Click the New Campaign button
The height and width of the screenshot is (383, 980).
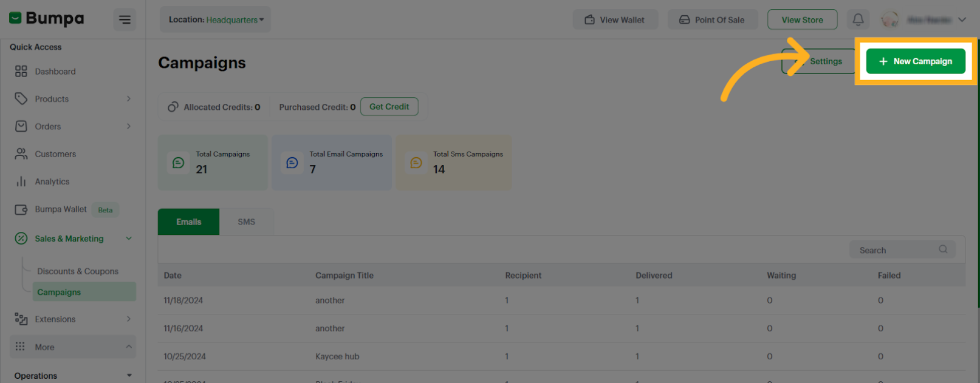[x=916, y=61]
